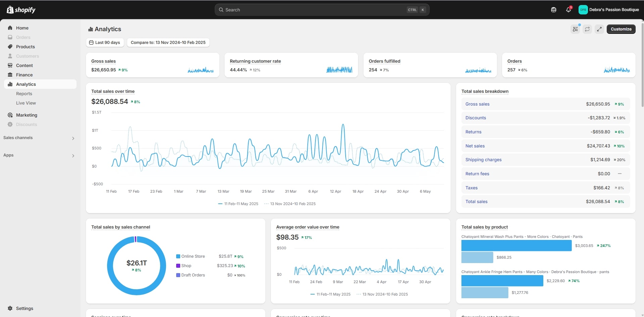Screen dimensions: 644x317
Task: Open the Sidekick assistant face icon
Action: click(553, 10)
